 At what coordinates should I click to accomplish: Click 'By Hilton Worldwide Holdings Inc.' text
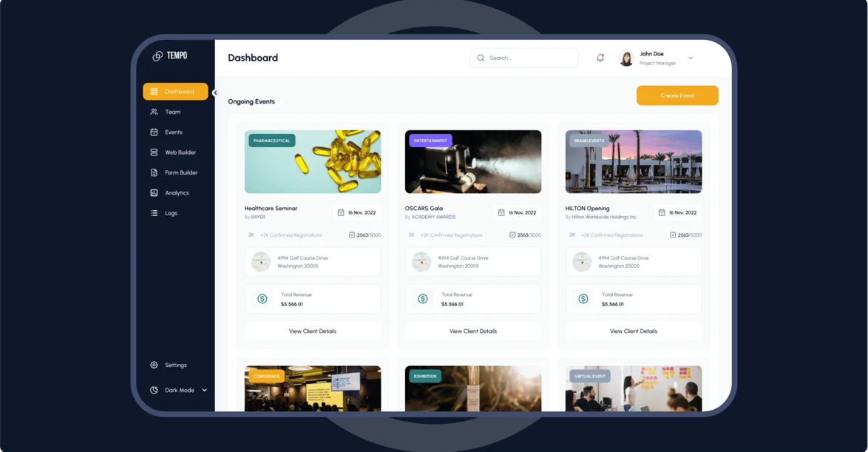(601, 217)
